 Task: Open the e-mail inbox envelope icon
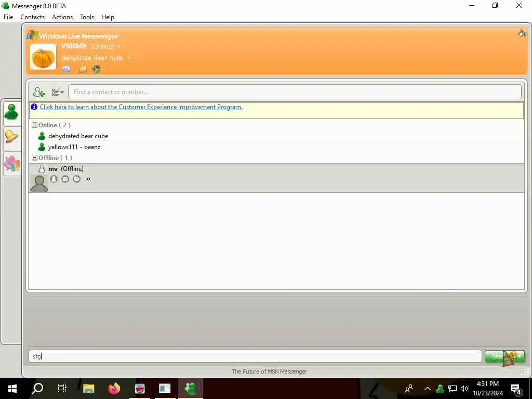[x=66, y=69]
